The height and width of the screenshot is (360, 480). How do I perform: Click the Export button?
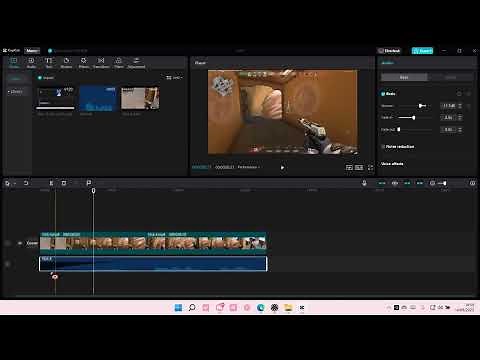click(422, 51)
